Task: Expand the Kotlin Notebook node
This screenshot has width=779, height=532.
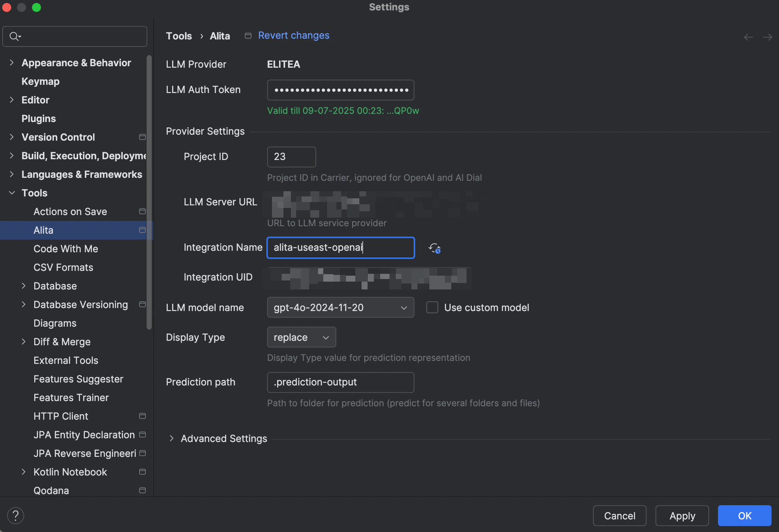Action: (x=23, y=472)
